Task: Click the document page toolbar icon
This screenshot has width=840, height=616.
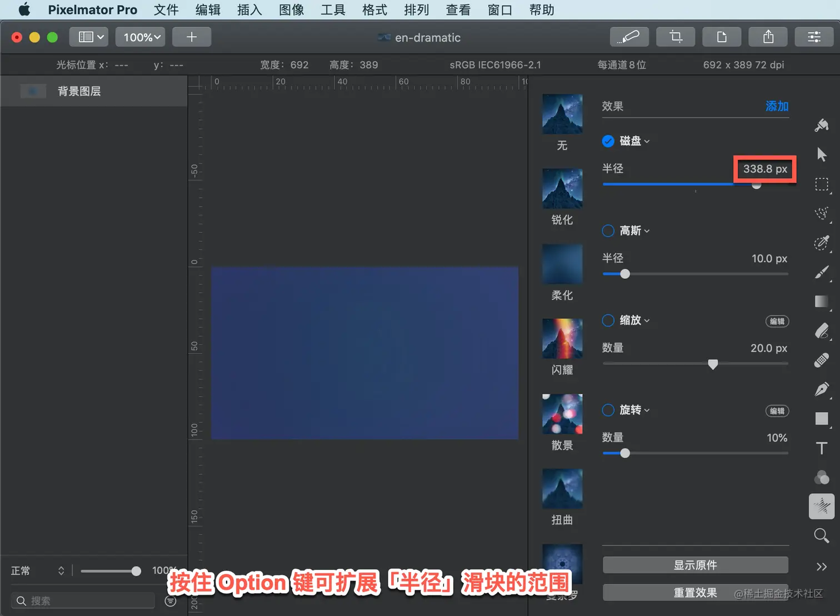Action: pos(722,37)
